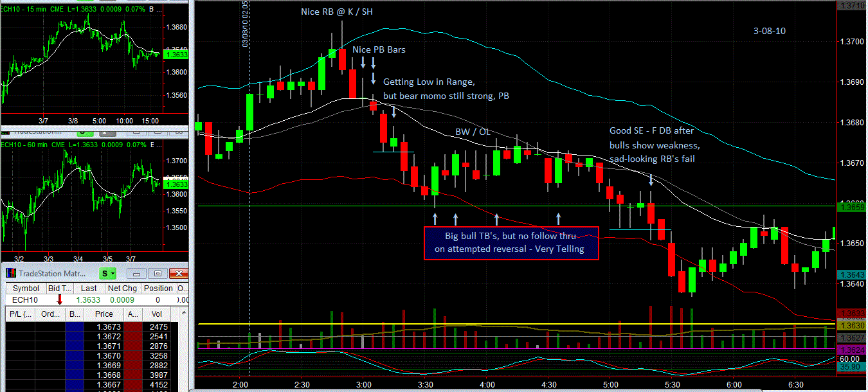Click the blue bid cell at price 1.3673
The height and width of the screenshot is (392, 868).
point(75,328)
